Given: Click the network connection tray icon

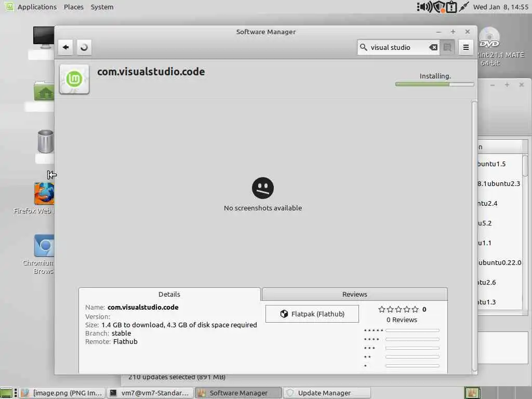Looking at the screenshot, I should coord(463,7).
